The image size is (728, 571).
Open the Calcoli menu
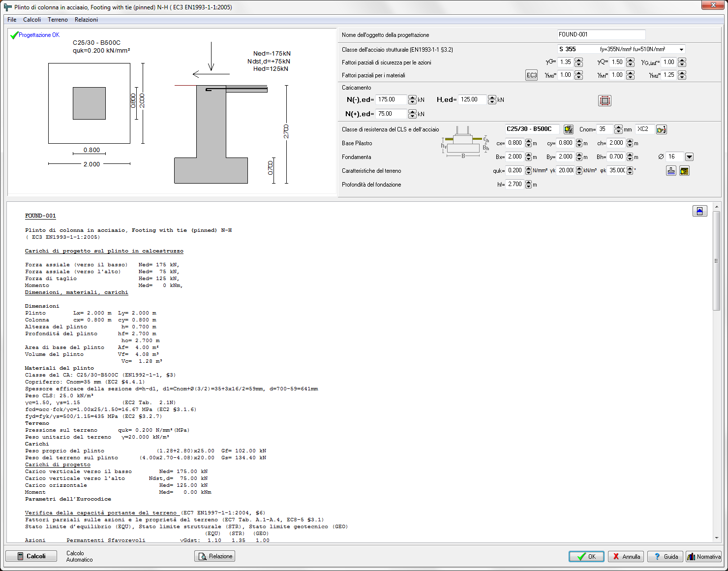point(32,20)
